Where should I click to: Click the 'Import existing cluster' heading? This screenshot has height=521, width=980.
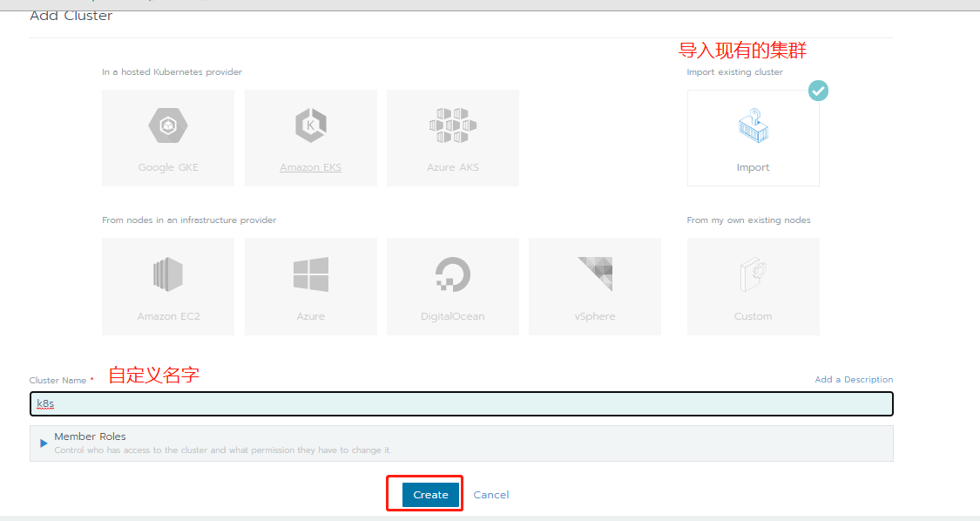tap(735, 72)
